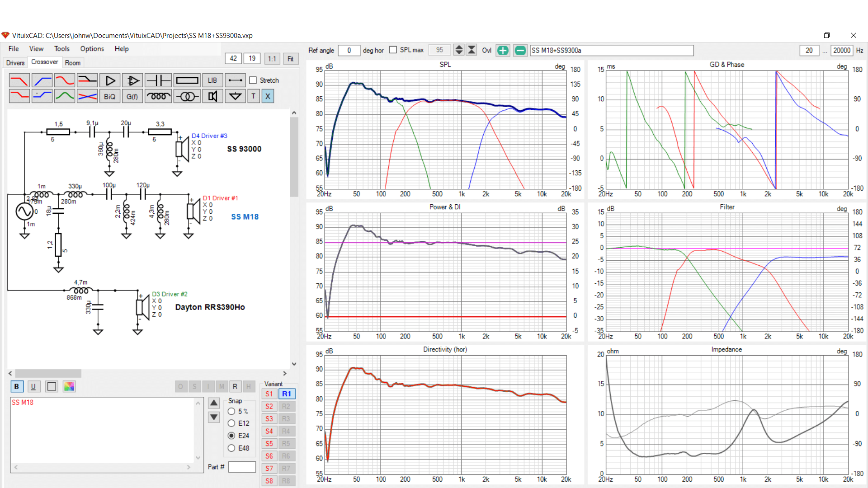Switch to the Room tab
868x488 pixels.
click(x=72, y=63)
